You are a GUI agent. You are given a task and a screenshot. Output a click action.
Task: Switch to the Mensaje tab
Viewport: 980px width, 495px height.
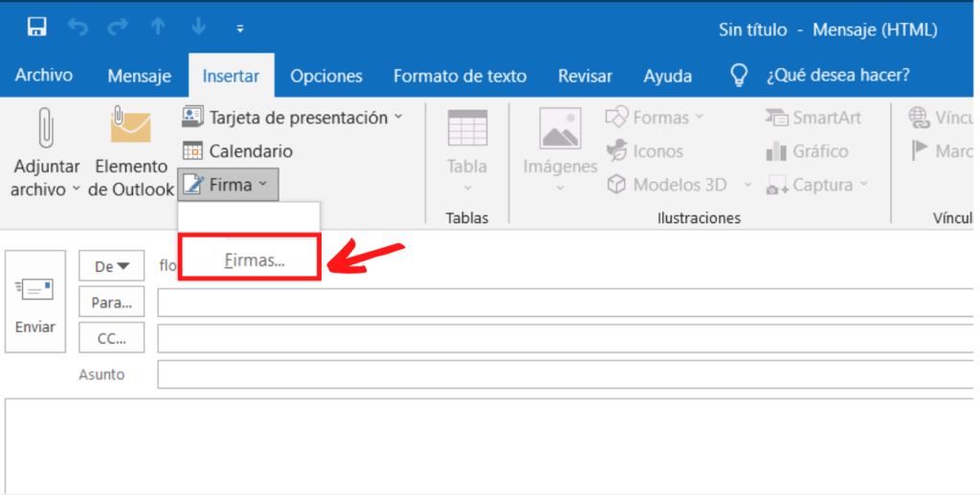(140, 76)
